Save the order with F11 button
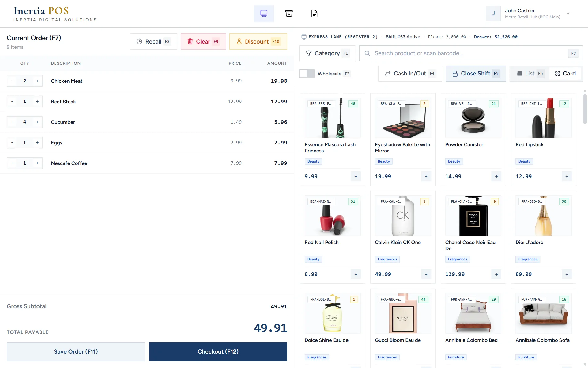 coord(76,352)
